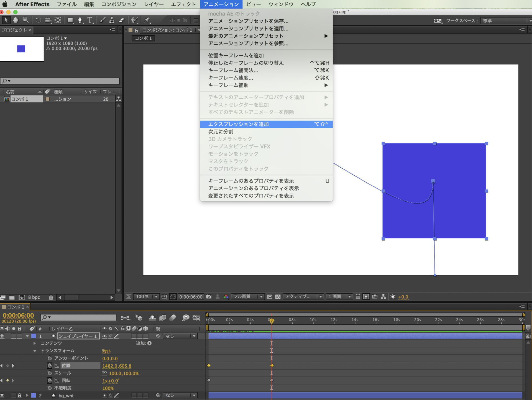Screen dimensions: 532x400
Task: Select the Roto Brush tool
Action: click(x=134, y=20)
